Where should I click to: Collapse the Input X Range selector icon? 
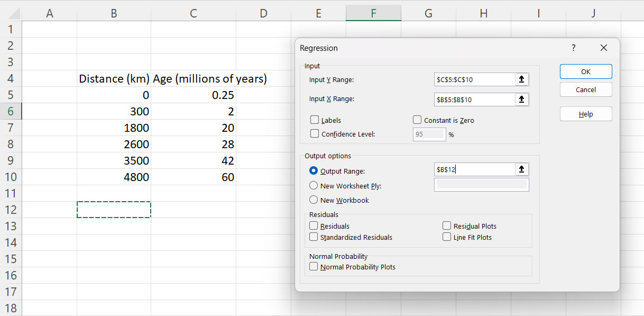[522, 100]
